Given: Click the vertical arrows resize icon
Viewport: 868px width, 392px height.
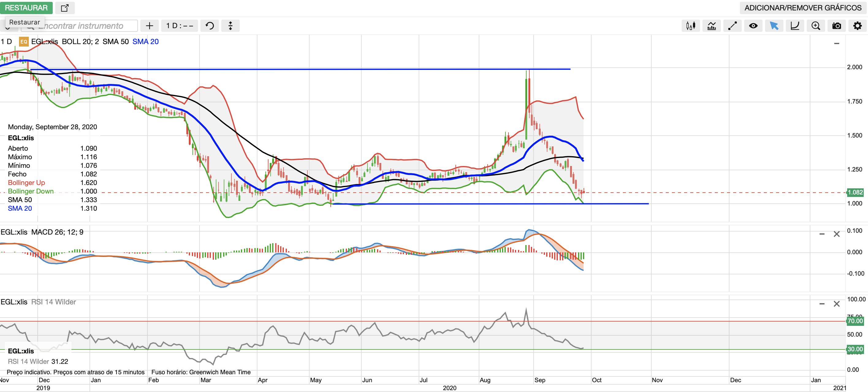Looking at the screenshot, I should [x=230, y=26].
